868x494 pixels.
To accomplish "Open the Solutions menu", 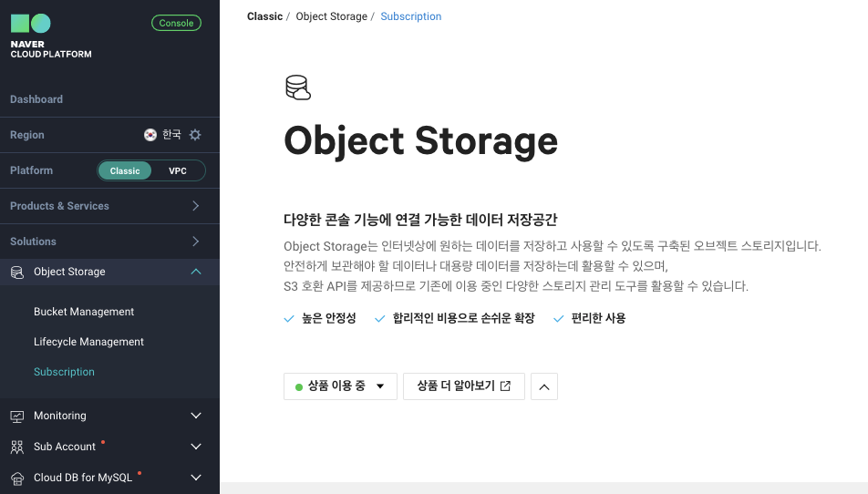I will click(109, 242).
